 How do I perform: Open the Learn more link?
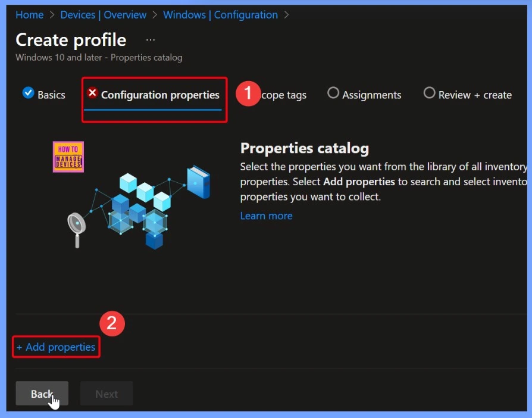coord(267,216)
